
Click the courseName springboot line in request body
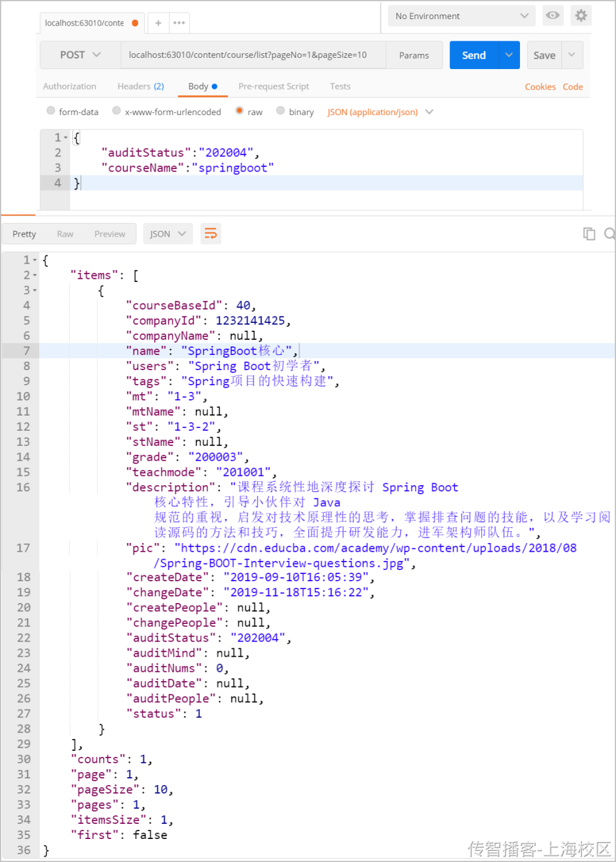187,168
